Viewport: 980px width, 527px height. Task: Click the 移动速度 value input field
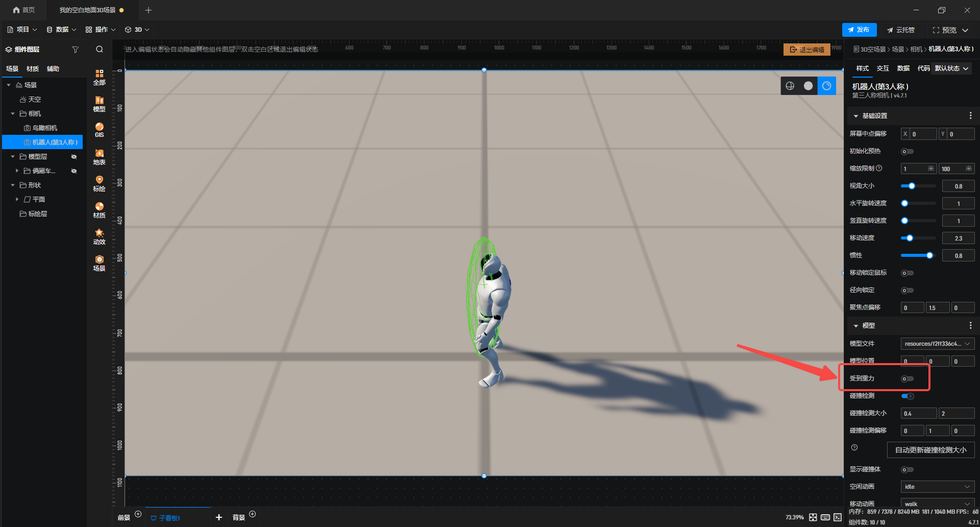(x=958, y=238)
